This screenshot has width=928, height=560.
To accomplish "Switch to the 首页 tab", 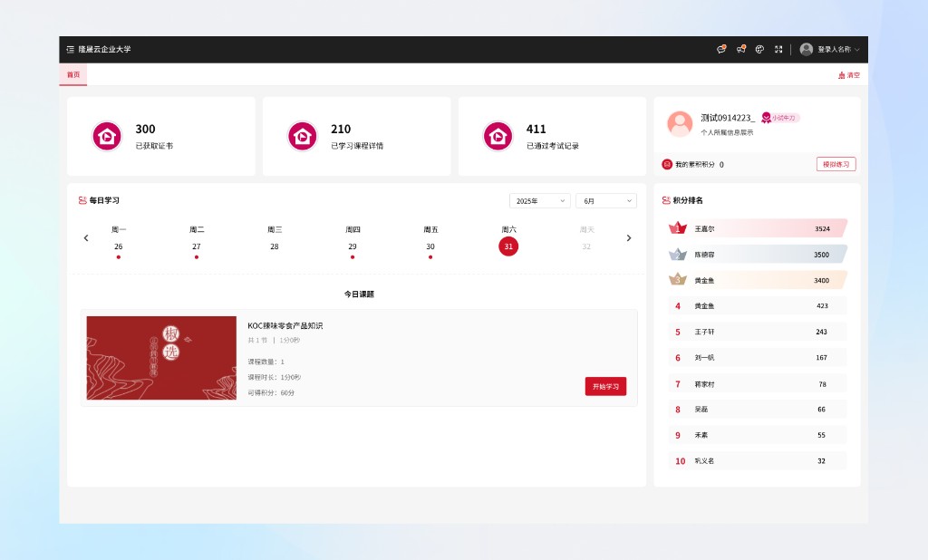I will pos(73,74).
